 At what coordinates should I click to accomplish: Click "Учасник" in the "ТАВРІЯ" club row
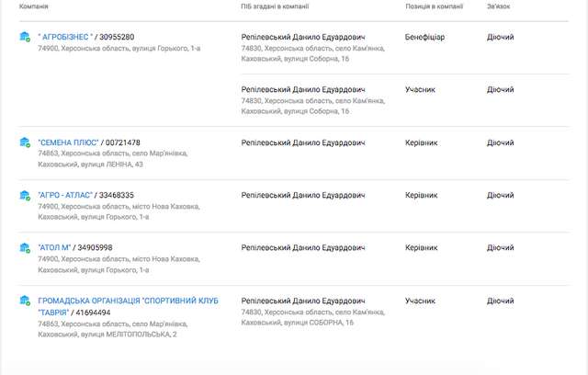[x=420, y=301]
